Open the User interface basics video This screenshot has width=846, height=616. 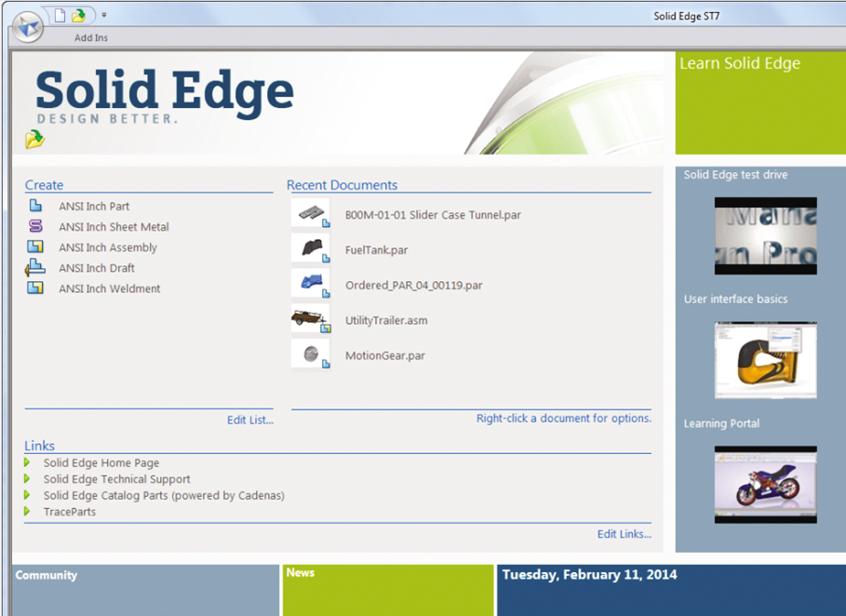pos(764,360)
